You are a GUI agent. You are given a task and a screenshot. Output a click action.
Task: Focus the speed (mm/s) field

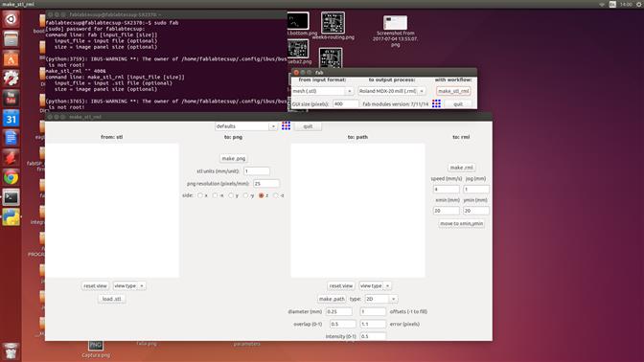pos(447,190)
